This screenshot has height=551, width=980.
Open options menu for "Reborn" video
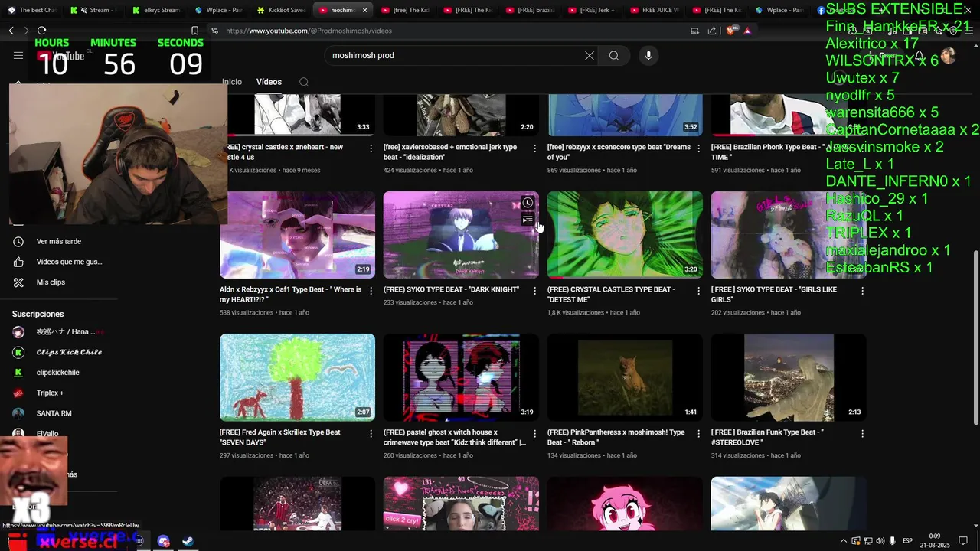(x=699, y=433)
